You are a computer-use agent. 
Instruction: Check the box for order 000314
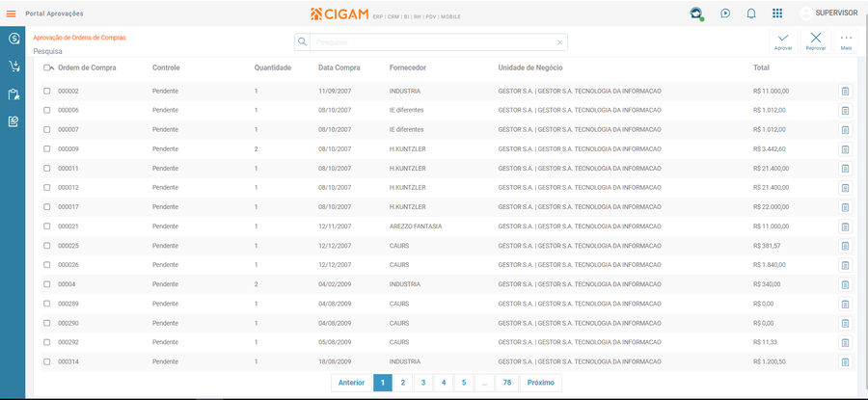coord(47,361)
